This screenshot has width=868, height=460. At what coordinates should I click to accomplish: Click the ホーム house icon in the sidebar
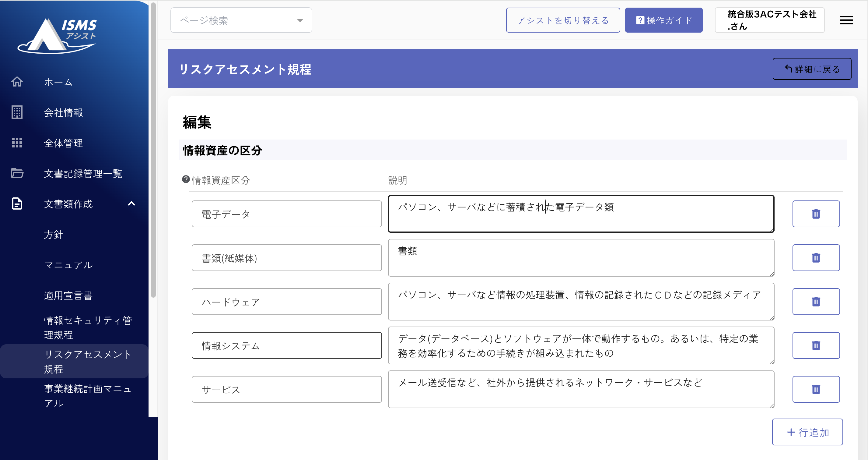[x=17, y=82]
